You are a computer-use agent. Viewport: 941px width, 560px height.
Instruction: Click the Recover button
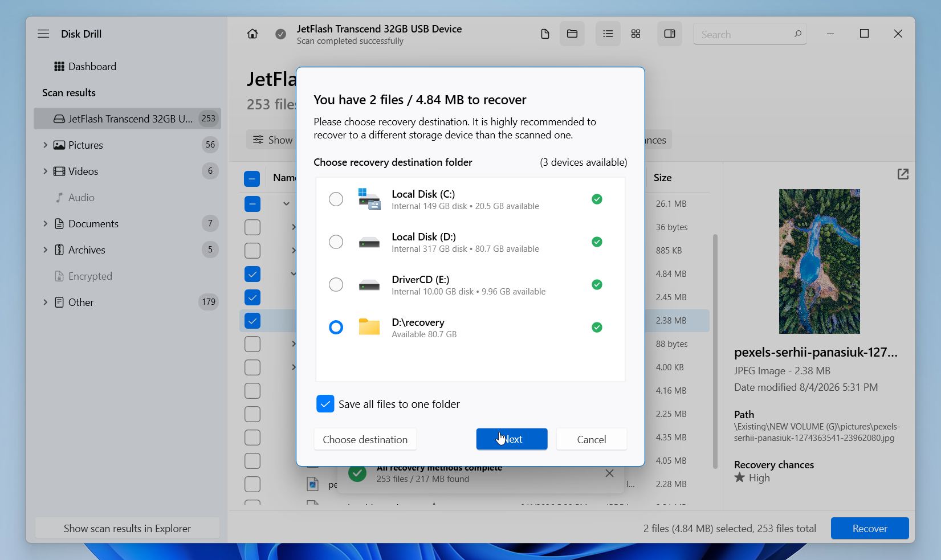click(870, 529)
